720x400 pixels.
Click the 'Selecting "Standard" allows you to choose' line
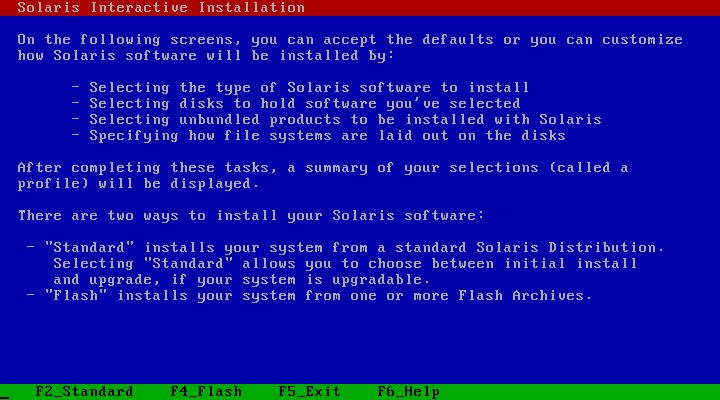pos(345,264)
